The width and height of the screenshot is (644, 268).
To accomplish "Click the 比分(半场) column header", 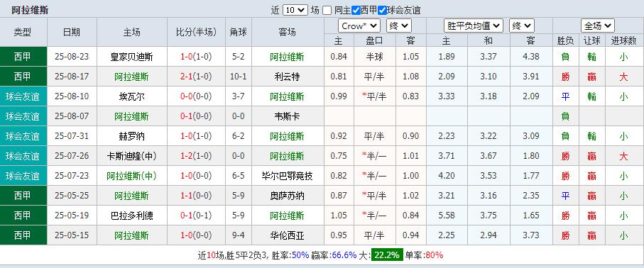I will point(196,32).
